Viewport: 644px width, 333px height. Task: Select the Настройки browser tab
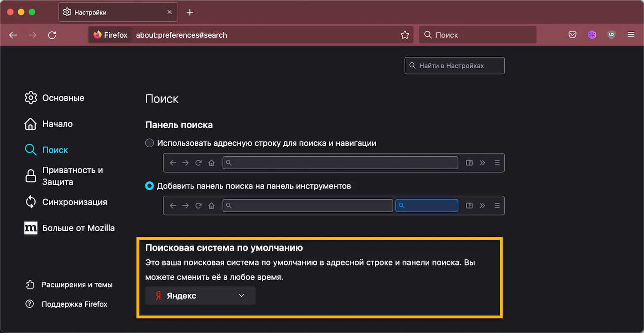pyautogui.click(x=118, y=12)
